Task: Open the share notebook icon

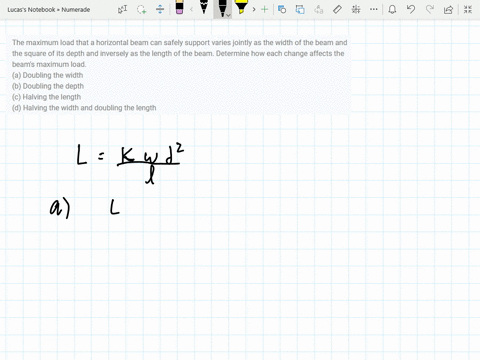Action: click(448, 9)
